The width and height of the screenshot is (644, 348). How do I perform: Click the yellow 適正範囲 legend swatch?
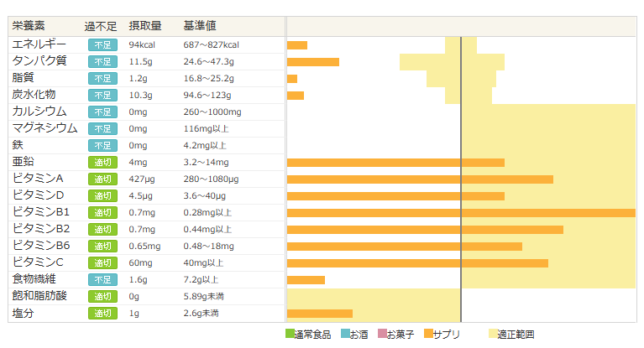pos(491,334)
